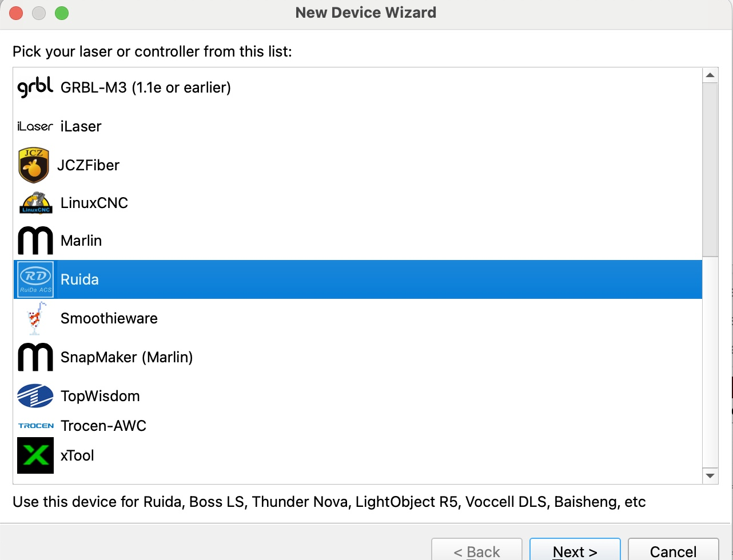Select the JCZFiber shield icon

click(x=34, y=165)
